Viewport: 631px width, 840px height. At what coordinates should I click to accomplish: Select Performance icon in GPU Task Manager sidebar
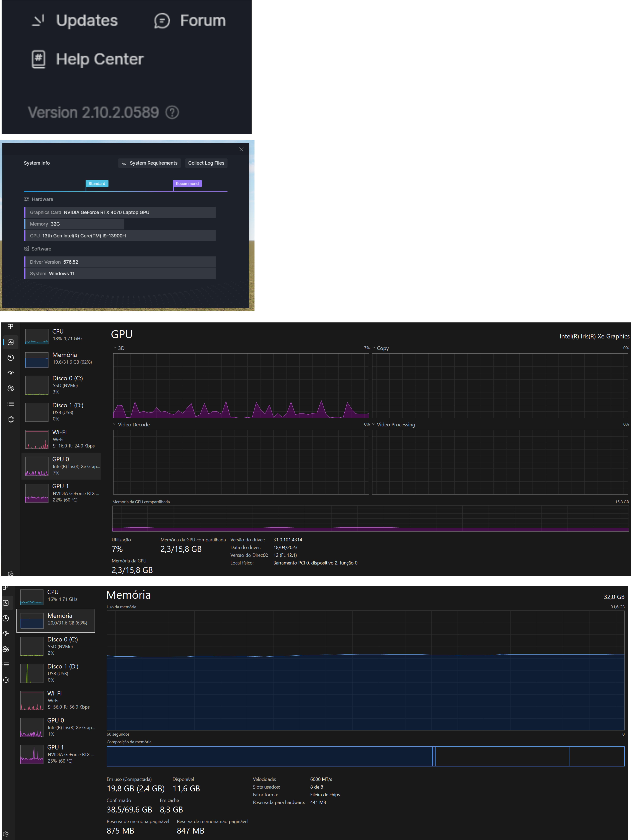(11, 342)
